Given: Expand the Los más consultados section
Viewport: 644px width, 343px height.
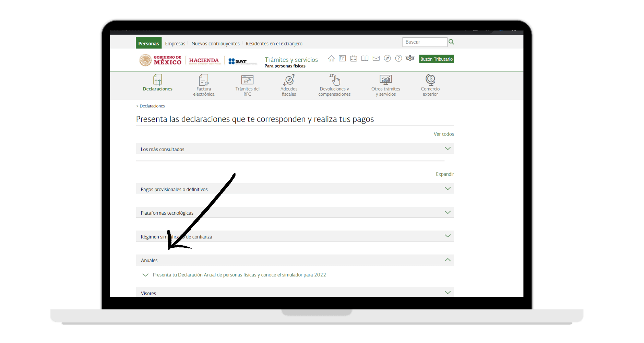Looking at the screenshot, I should click(x=447, y=148).
